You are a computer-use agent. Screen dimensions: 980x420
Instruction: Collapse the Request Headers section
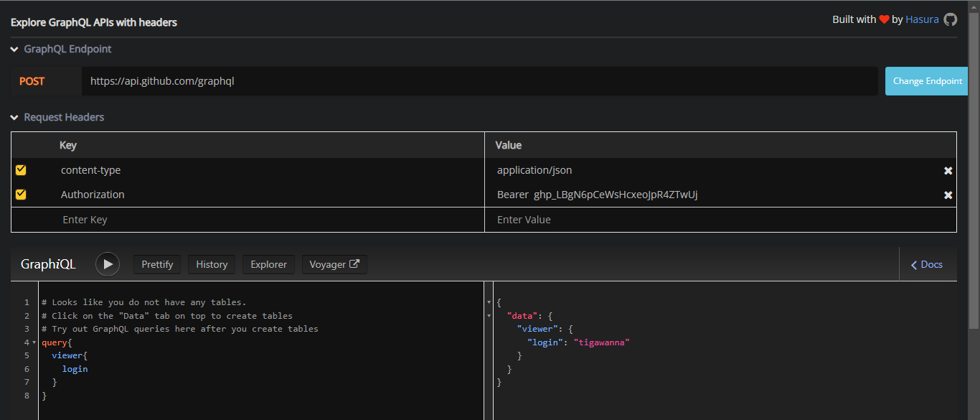(x=14, y=118)
